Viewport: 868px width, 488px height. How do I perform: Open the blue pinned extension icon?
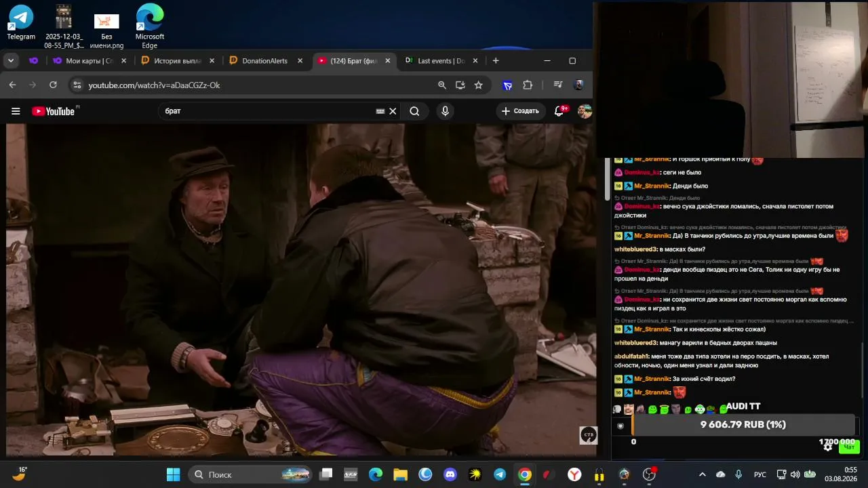(507, 85)
